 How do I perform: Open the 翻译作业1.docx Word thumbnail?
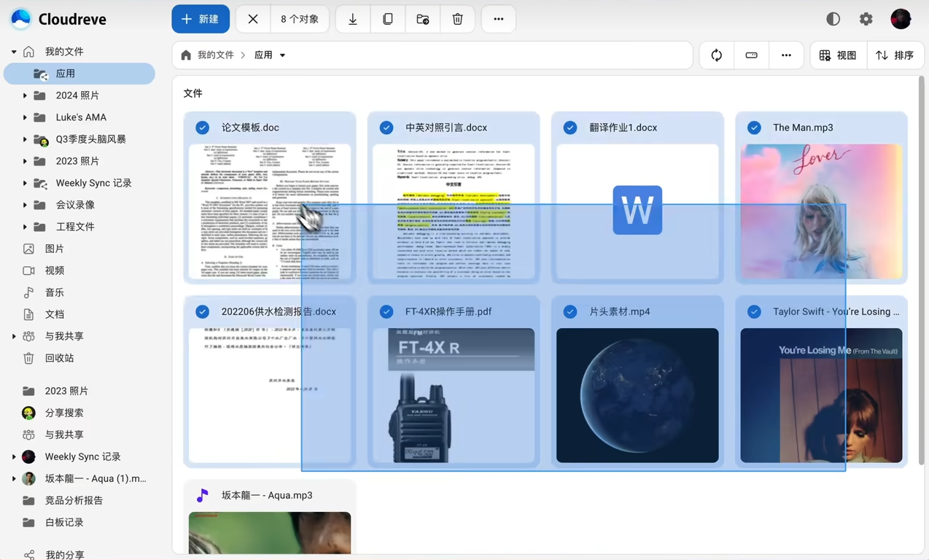(637, 211)
